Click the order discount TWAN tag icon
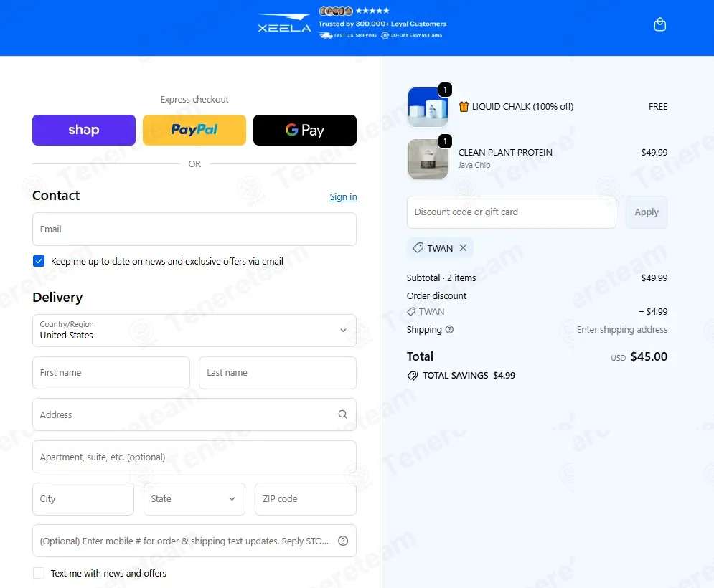Screen dimensions: 714x588 411,312
